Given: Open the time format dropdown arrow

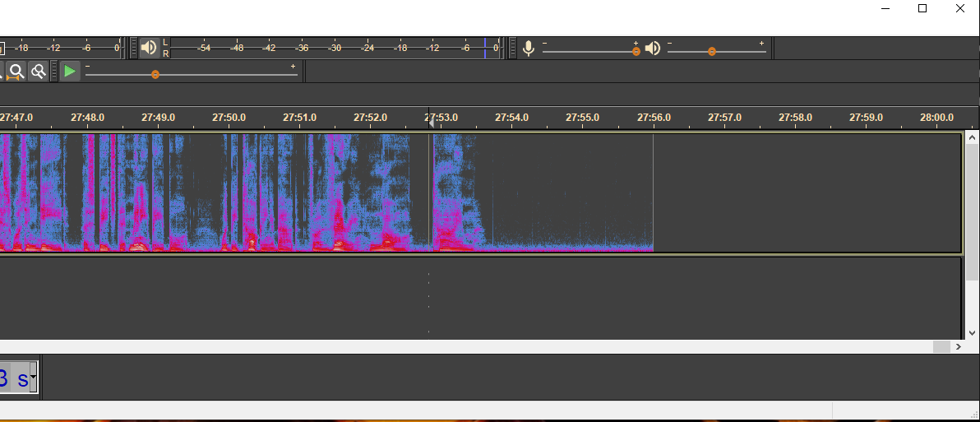Looking at the screenshot, I should 34,377.
